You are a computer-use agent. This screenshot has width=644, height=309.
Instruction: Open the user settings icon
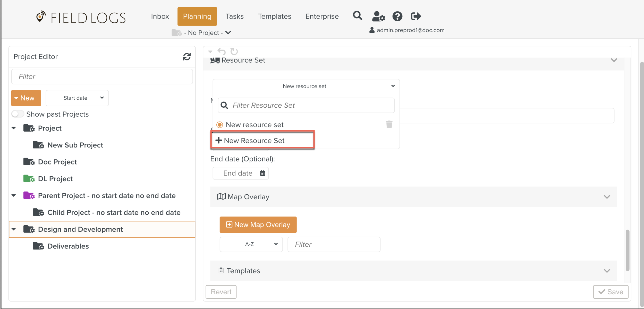pos(378,16)
